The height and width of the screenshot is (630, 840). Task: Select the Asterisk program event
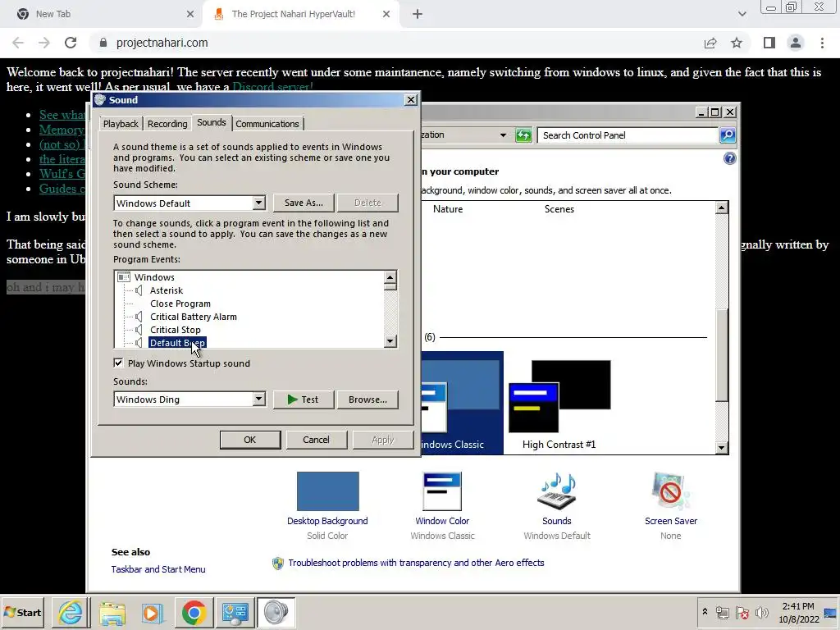tap(166, 290)
